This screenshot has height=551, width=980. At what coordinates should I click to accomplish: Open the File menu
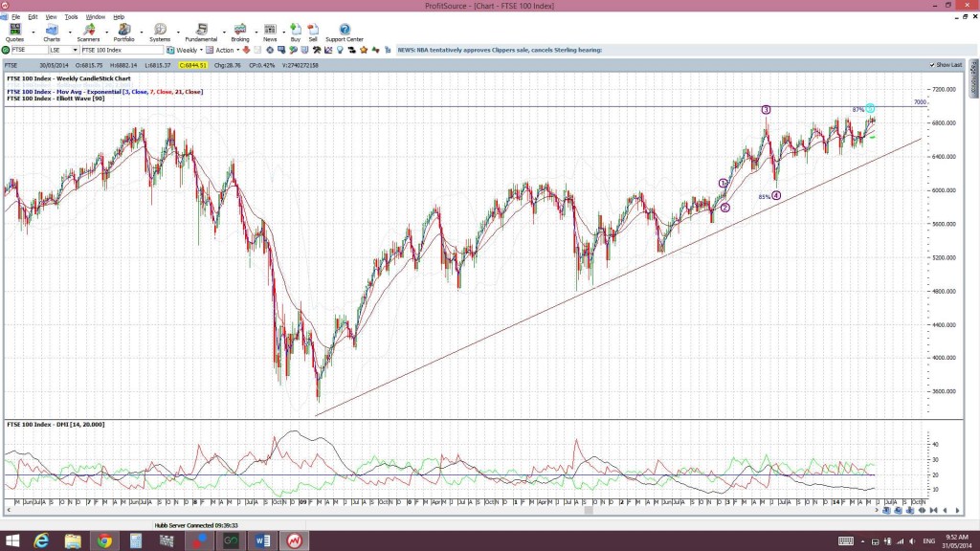tap(15, 17)
